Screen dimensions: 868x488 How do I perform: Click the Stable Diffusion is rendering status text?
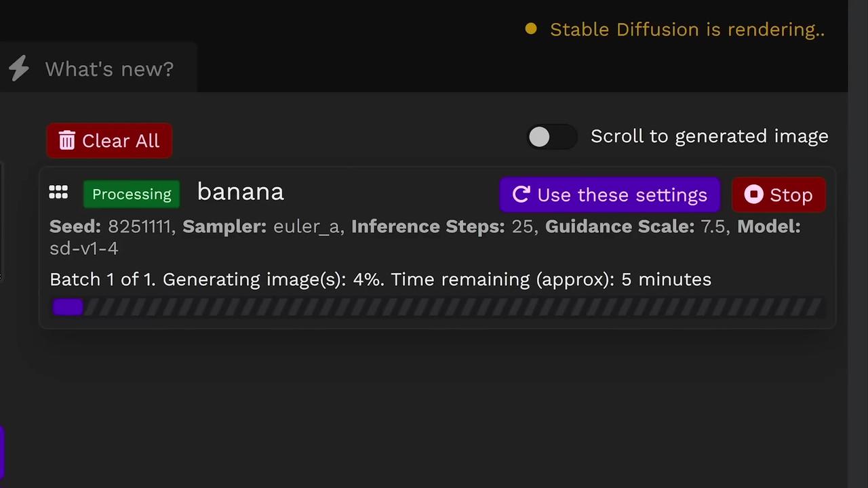pyautogui.click(x=687, y=29)
